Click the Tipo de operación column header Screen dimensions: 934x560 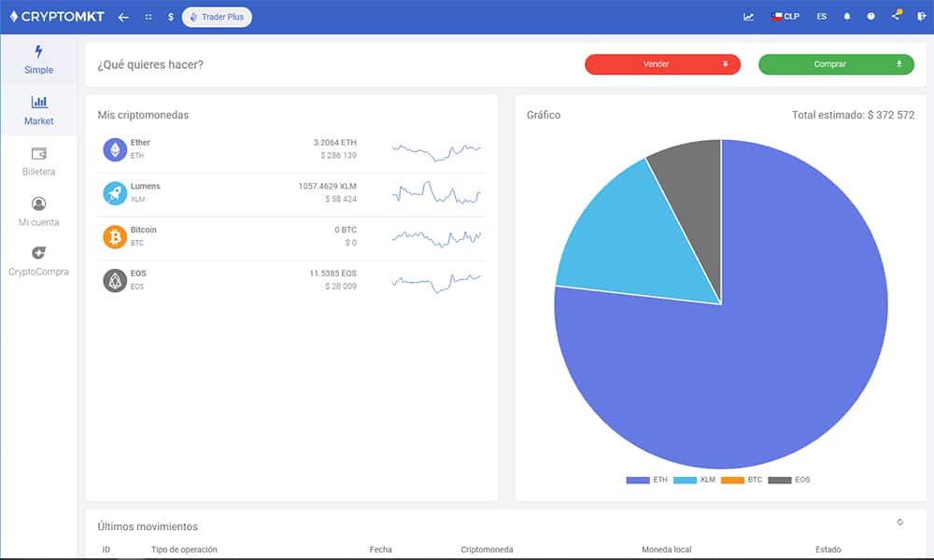[184, 550]
